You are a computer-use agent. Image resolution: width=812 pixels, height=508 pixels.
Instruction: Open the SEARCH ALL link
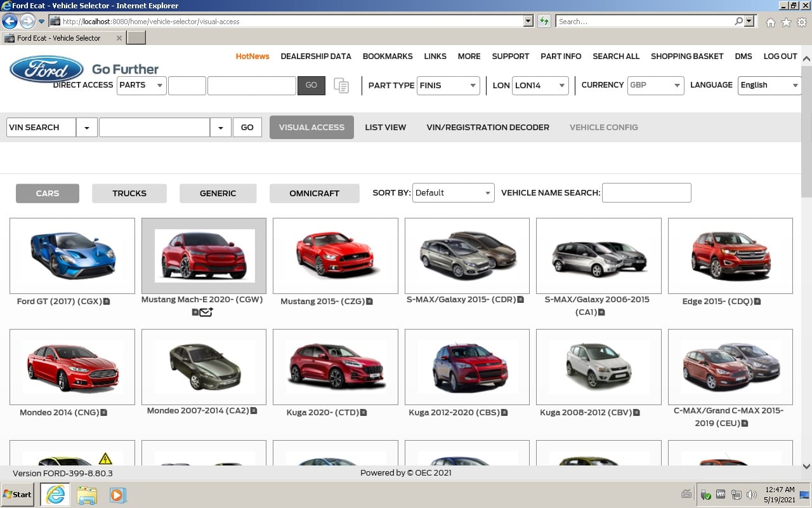(x=616, y=56)
